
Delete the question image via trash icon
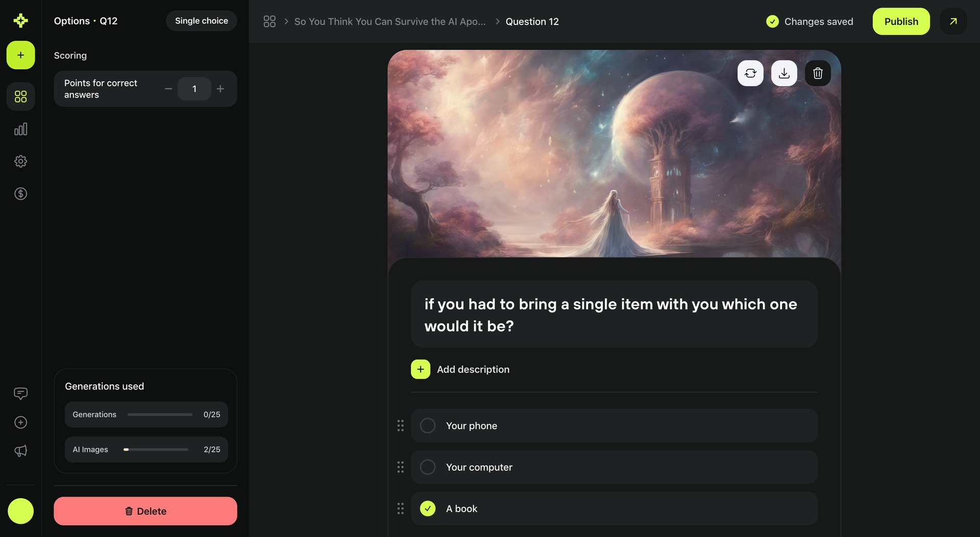tap(817, 73)
